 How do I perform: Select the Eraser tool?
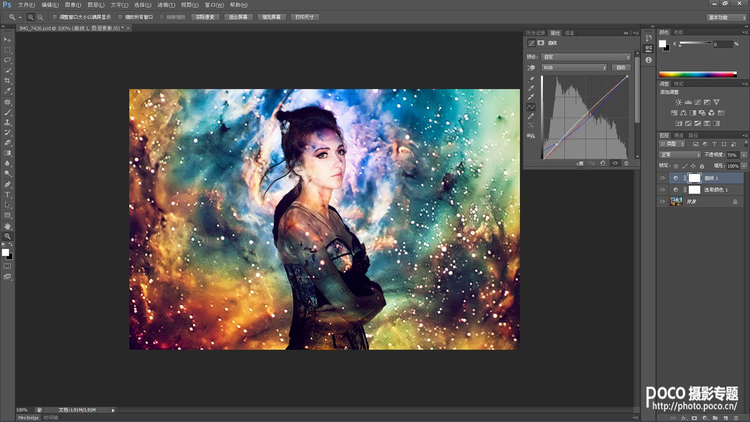point(7,143)
